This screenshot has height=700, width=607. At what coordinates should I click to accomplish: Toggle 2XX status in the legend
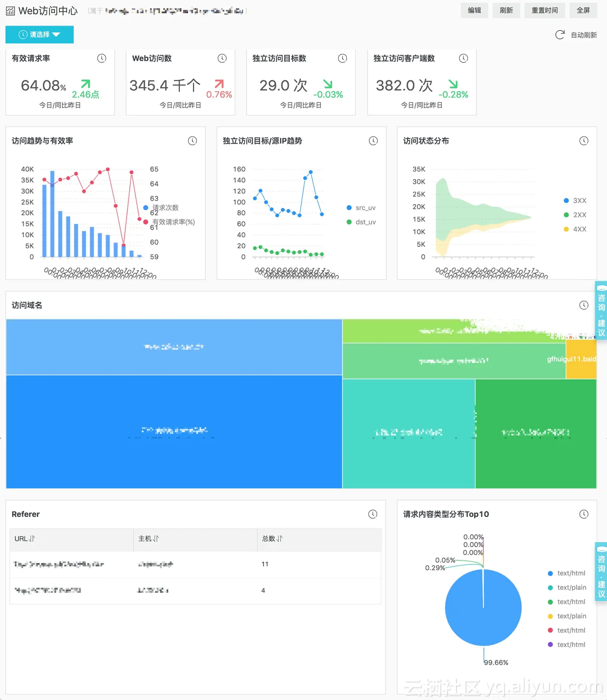click(575, 215)
